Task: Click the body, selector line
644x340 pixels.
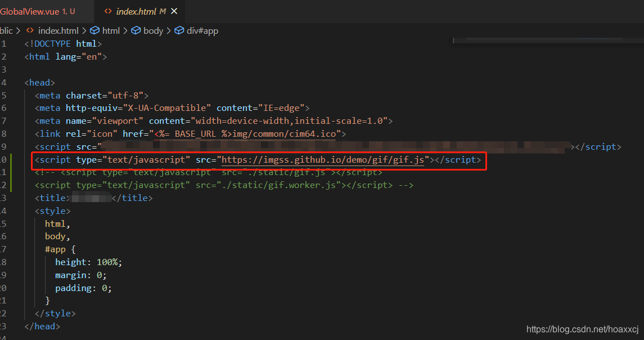Action: point(58,236)
